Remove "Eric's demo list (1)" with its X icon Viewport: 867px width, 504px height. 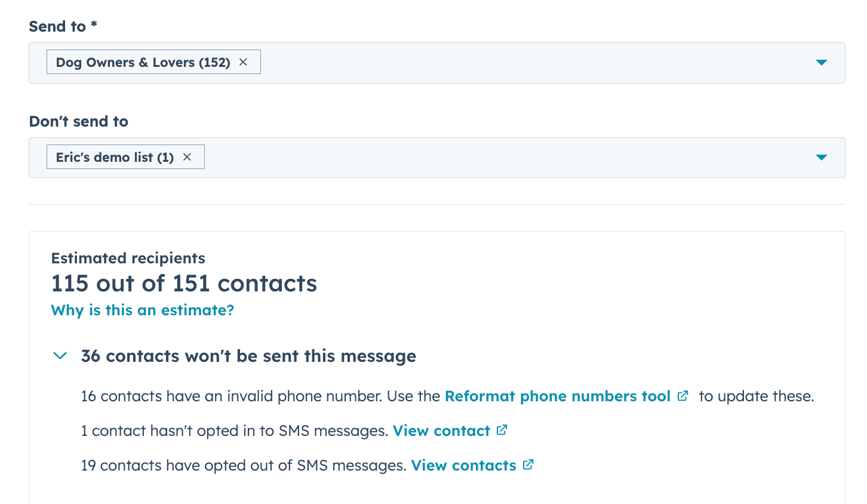[x=187, y=157]
